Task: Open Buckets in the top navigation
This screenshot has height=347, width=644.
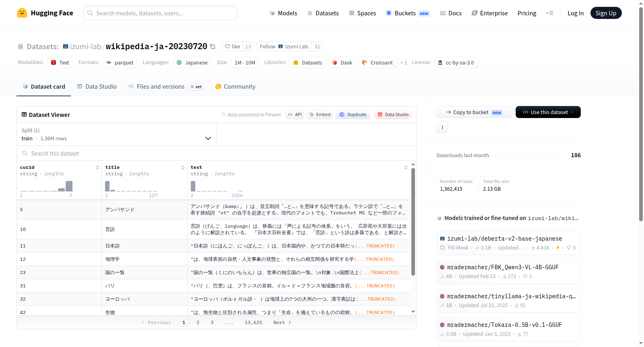Action: [407, 13]
